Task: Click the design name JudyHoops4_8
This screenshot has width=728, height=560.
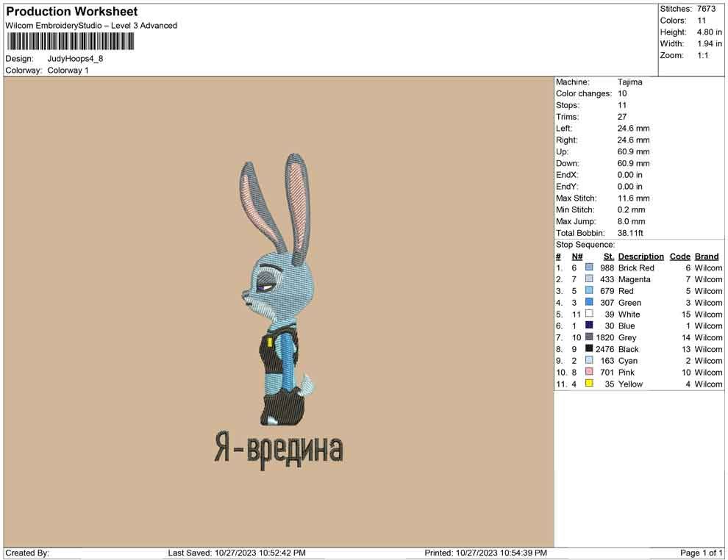Action: pyautogui.click(x=75, y=59)
